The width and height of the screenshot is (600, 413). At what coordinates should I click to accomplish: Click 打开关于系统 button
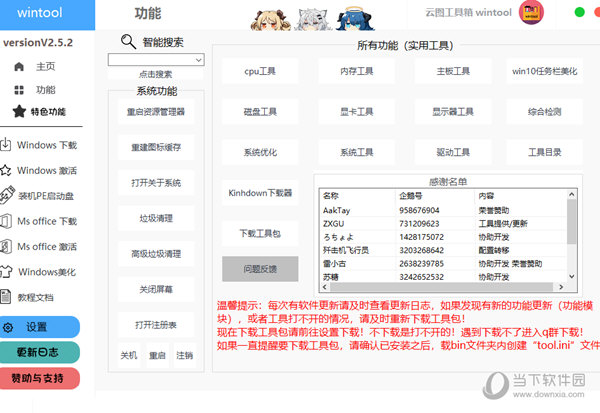pos(156,183)
